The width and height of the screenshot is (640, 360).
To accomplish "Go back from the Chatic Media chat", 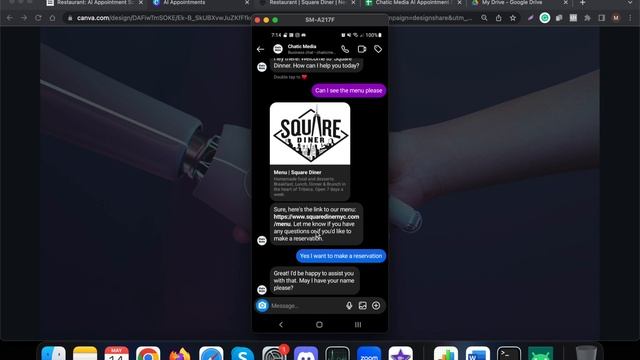I will click(260, 49).
